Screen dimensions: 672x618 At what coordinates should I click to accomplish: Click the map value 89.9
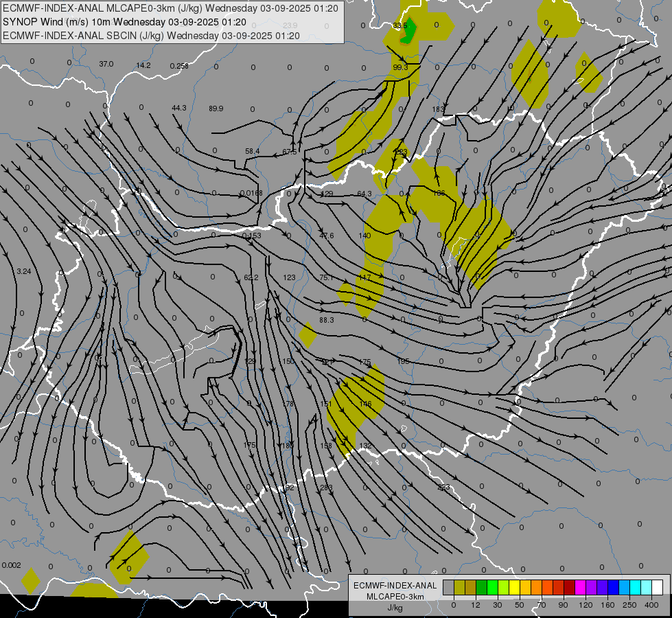(216, 108)
